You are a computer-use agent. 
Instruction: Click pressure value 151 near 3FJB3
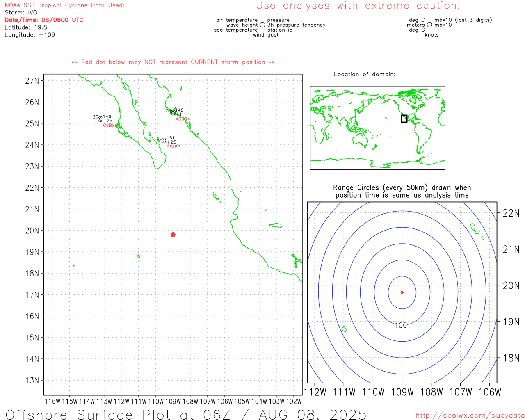click(x=171, y=138)
